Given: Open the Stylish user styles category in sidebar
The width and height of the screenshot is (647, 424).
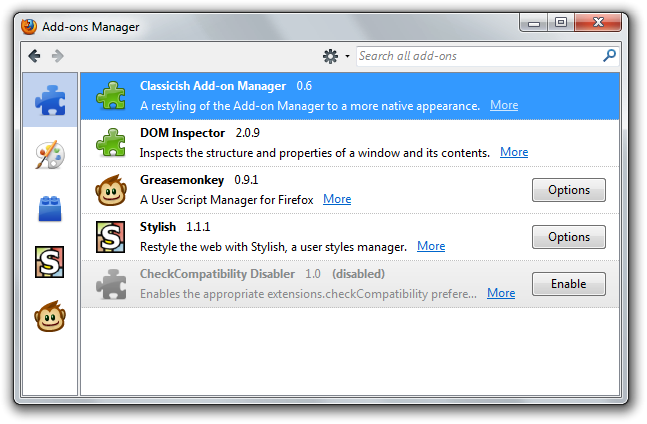Looking at the screenshot, I should [x=50, y=262].
